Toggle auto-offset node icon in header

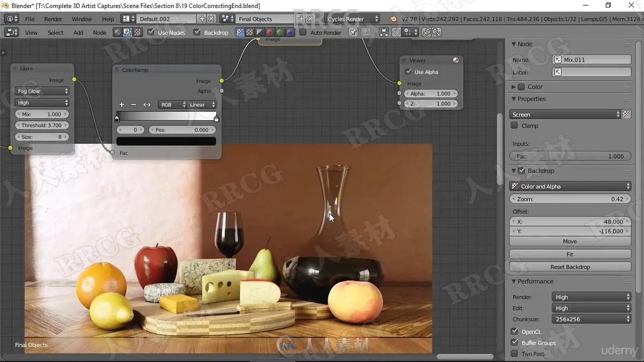[384, 32]
